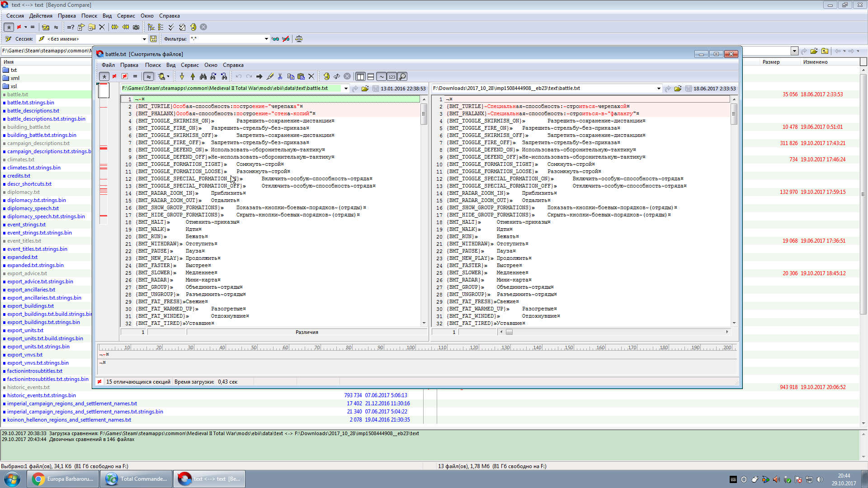The height and width of the screenshot is (488, 868).
Task: Click the next difference down-arrow icon
Action: 182,76
